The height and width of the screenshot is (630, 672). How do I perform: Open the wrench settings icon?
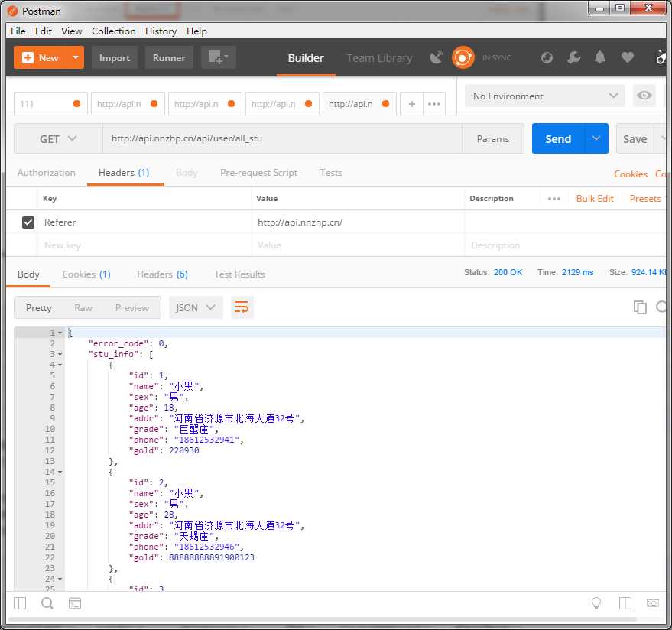[x=573, y=57]
